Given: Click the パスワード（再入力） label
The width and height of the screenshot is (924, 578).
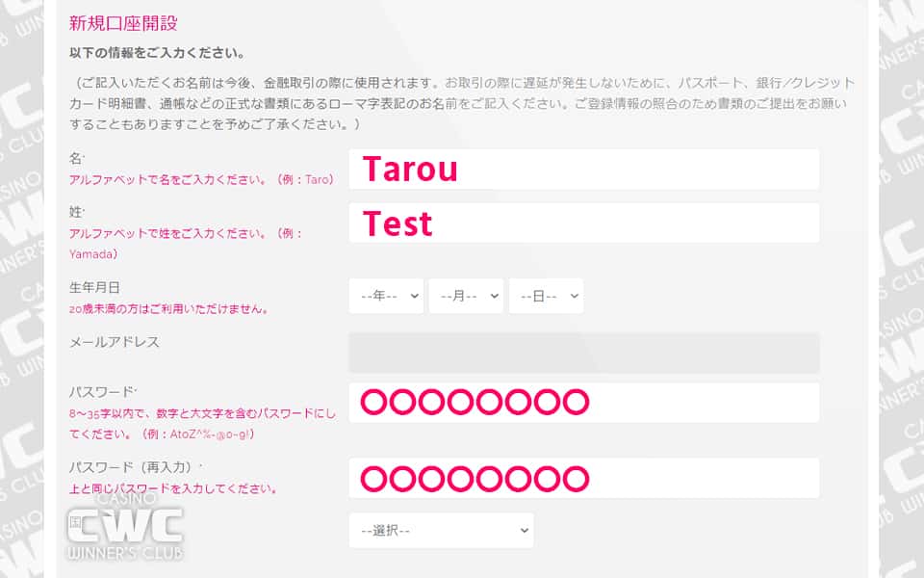Looking at the screenshot, I should point(132,467).
